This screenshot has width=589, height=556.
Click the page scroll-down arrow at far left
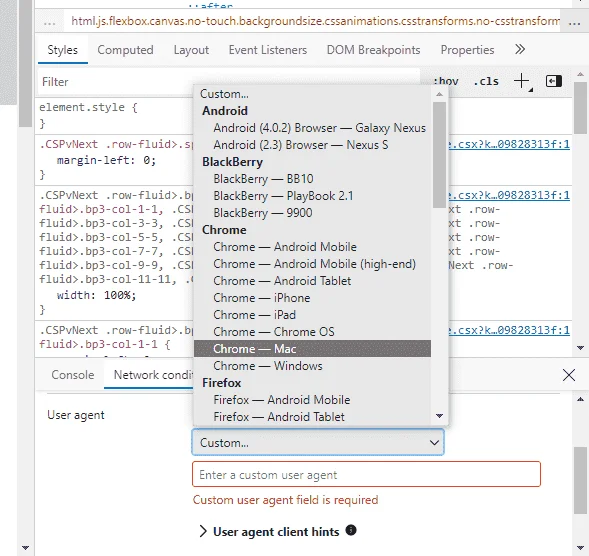26,548
